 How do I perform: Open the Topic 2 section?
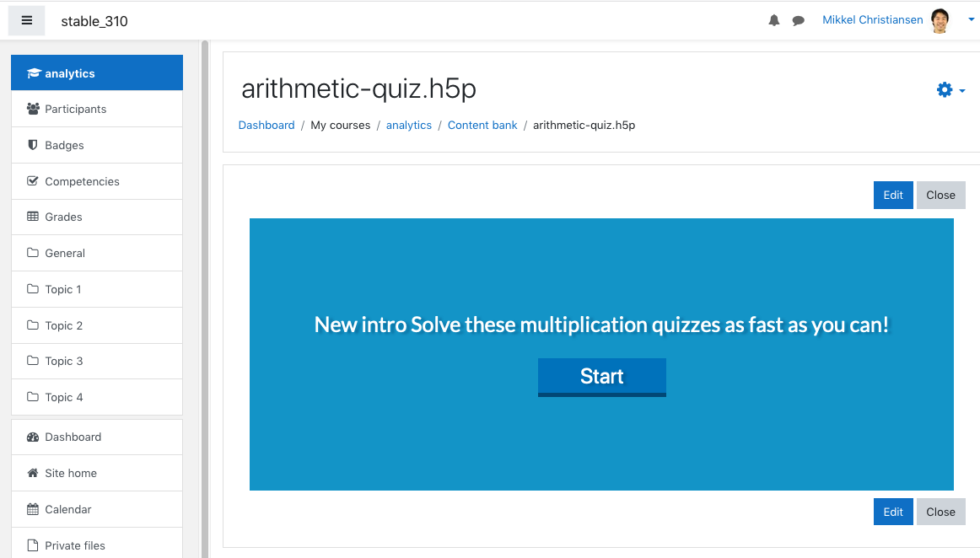pyautogui.click(x=97, y=325)
